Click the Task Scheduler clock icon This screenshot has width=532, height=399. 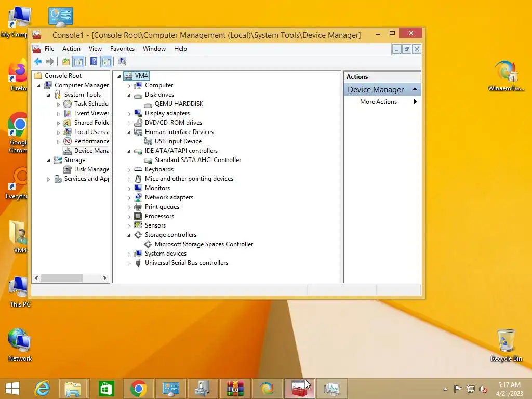point(68,104)
